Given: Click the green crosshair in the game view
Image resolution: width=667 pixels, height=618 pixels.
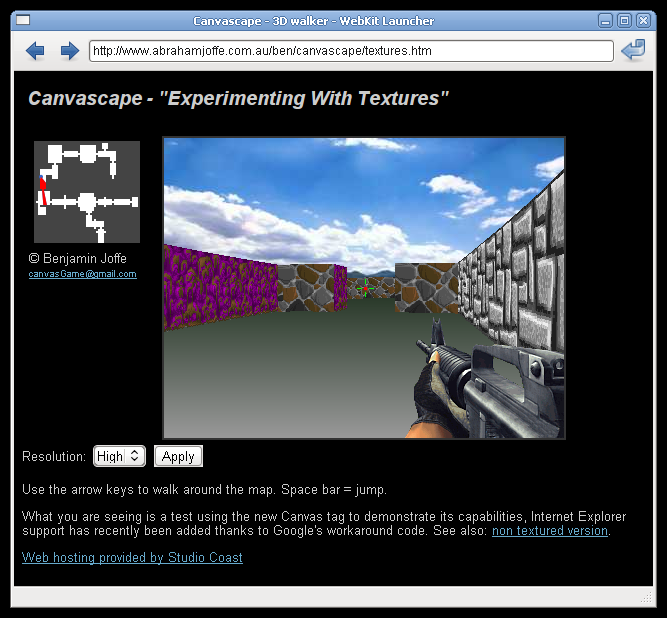Looking at the screenshot, I should point(365,289).
